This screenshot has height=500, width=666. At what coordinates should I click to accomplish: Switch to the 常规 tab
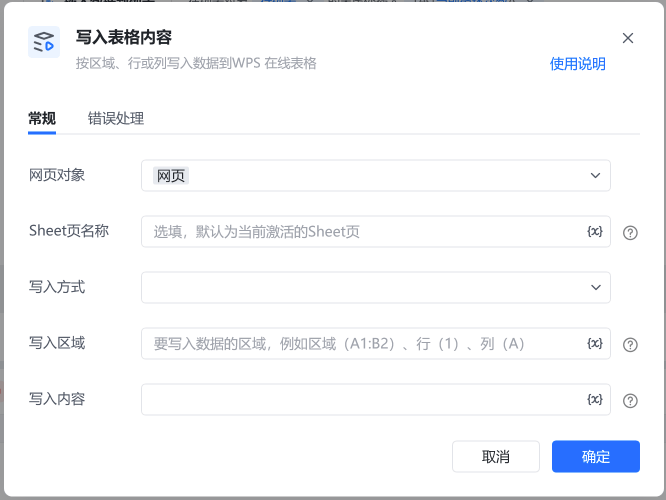tap(42, 119)
